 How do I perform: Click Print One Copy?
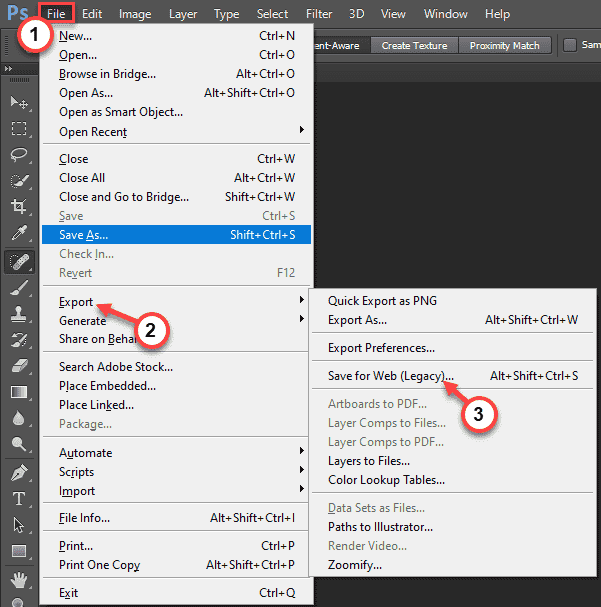176,565
